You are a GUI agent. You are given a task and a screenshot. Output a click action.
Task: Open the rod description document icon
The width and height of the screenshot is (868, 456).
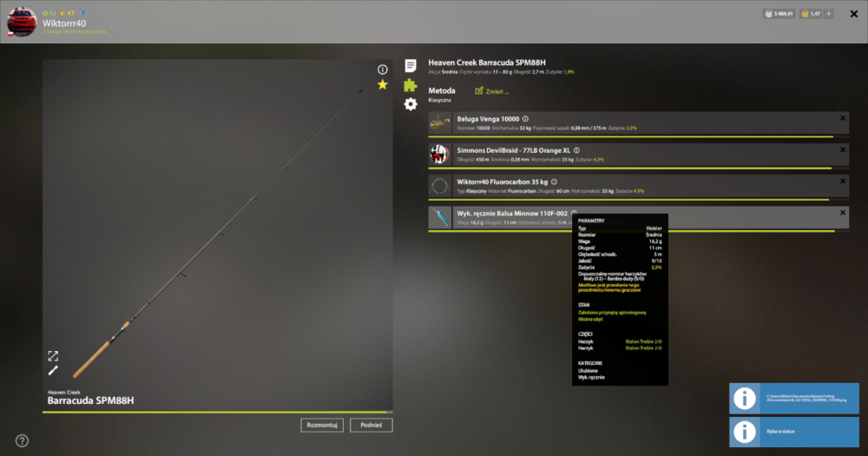411,65
